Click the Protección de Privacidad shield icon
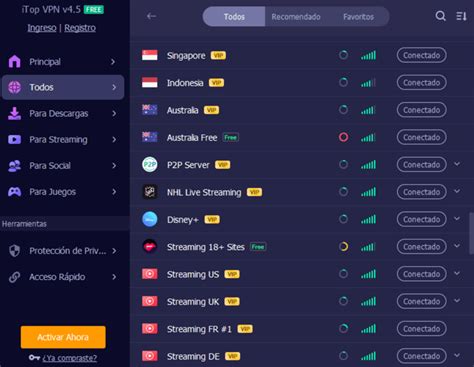This screenshot has width=474, height=367. 14,251
